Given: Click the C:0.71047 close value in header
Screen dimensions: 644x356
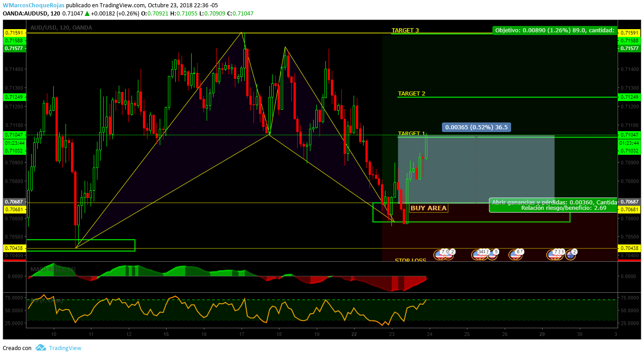Looking at the screenshot, I should pos(239,14).
